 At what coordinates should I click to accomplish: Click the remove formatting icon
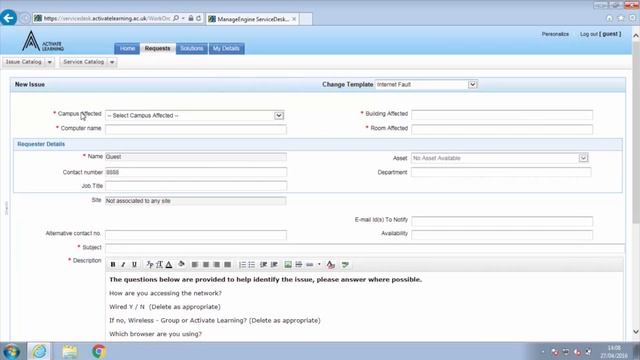(331, 264)
